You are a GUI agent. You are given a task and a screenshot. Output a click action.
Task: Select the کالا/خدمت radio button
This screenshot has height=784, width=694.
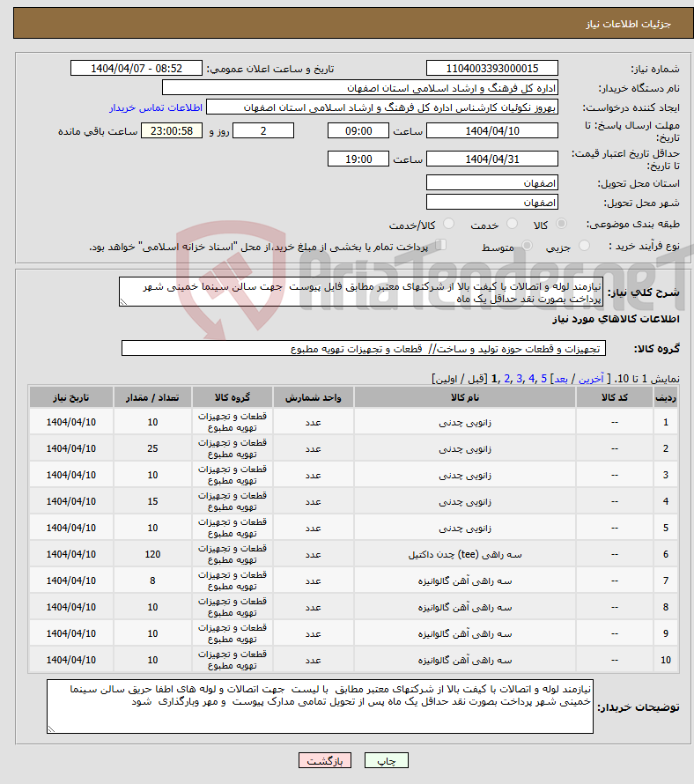448,224
